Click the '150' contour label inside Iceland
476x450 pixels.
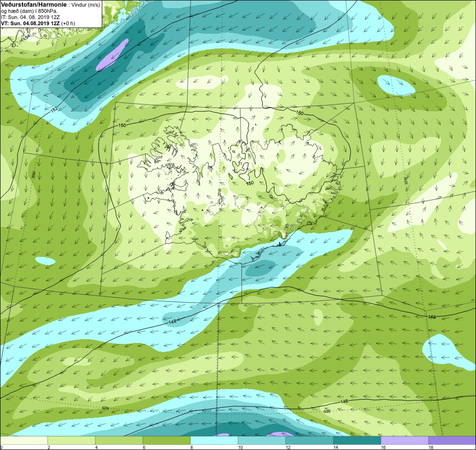(x=249, y=183)
